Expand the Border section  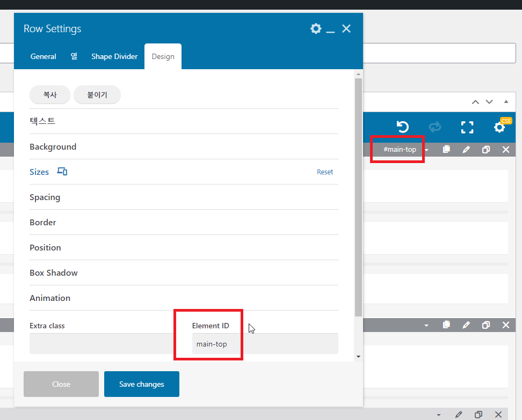[184, 222]
